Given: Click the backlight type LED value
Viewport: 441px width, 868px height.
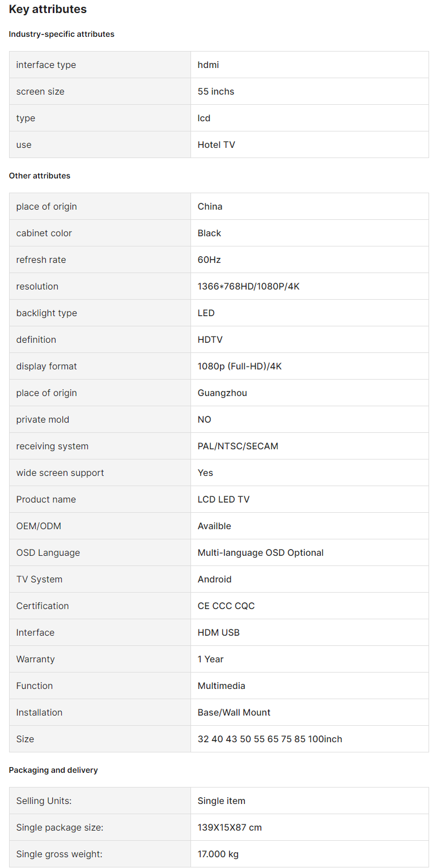Looking at the screenshot, I should pyautogui.click(x=206, y=313).
